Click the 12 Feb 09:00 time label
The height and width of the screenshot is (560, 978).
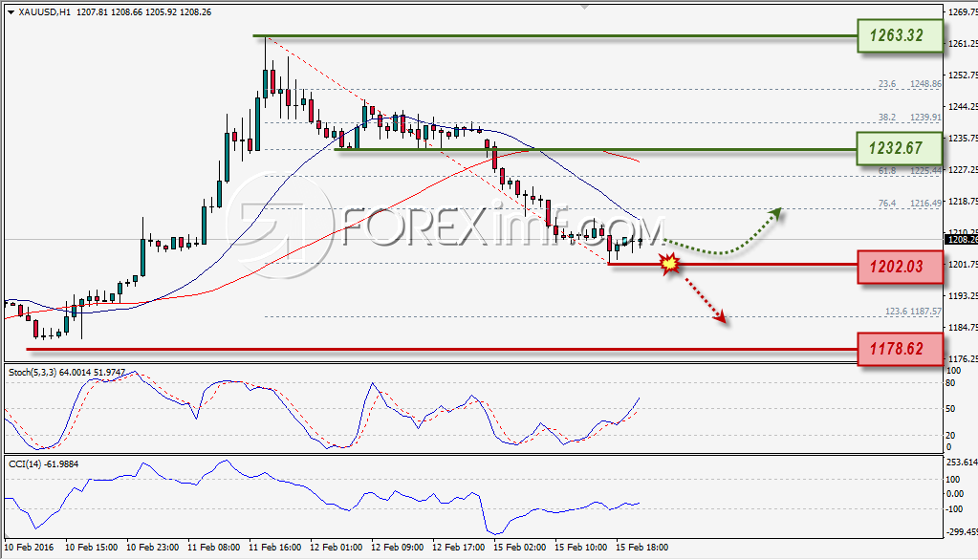point(397,548)
